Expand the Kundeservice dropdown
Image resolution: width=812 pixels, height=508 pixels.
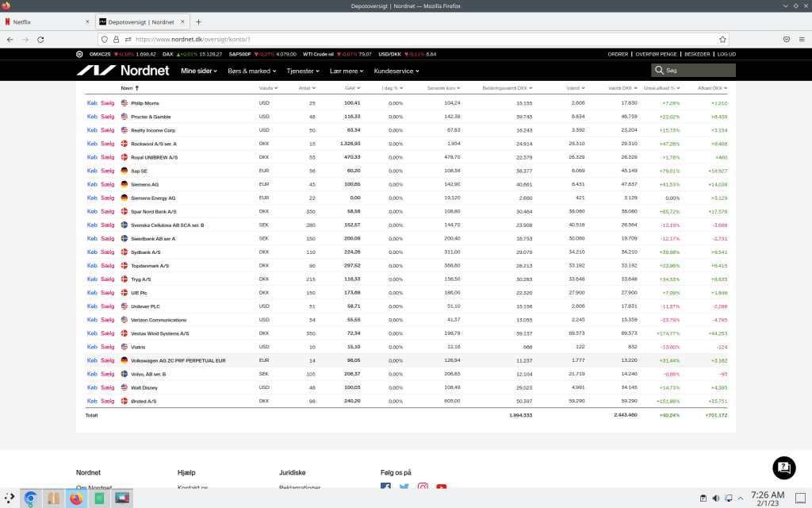399,71
